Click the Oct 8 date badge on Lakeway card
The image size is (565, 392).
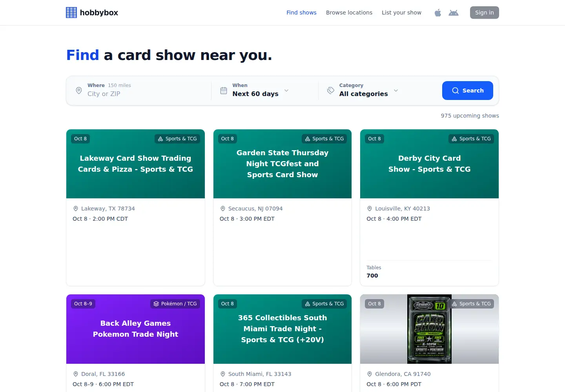point(80,139)
